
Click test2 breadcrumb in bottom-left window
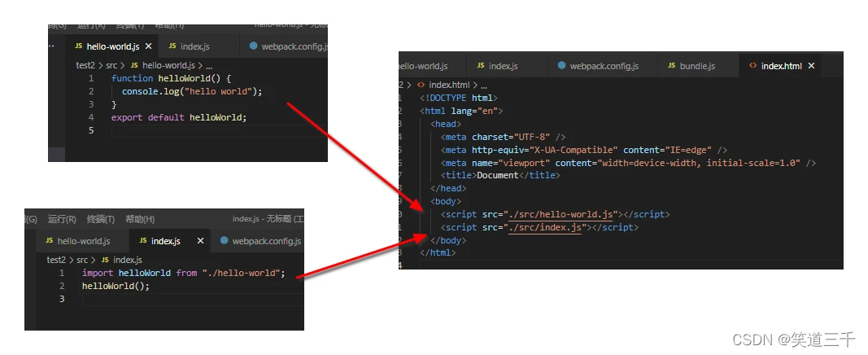[56, 259]
